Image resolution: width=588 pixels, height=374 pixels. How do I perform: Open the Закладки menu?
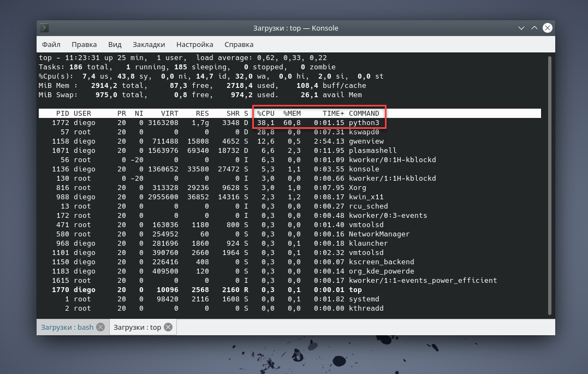(149, 44)
